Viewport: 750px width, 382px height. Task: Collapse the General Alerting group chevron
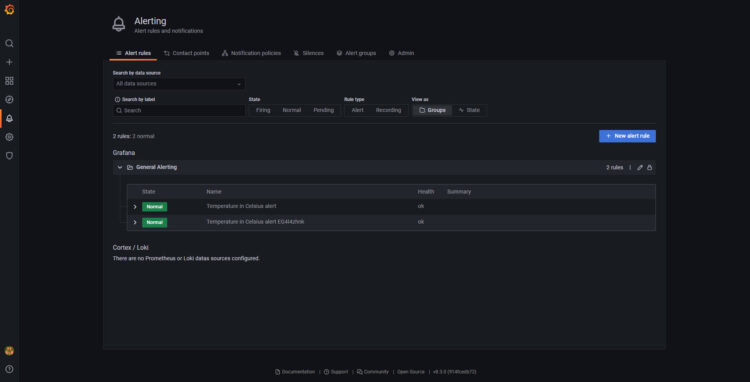pyautogui.click(x=120, y=167)
